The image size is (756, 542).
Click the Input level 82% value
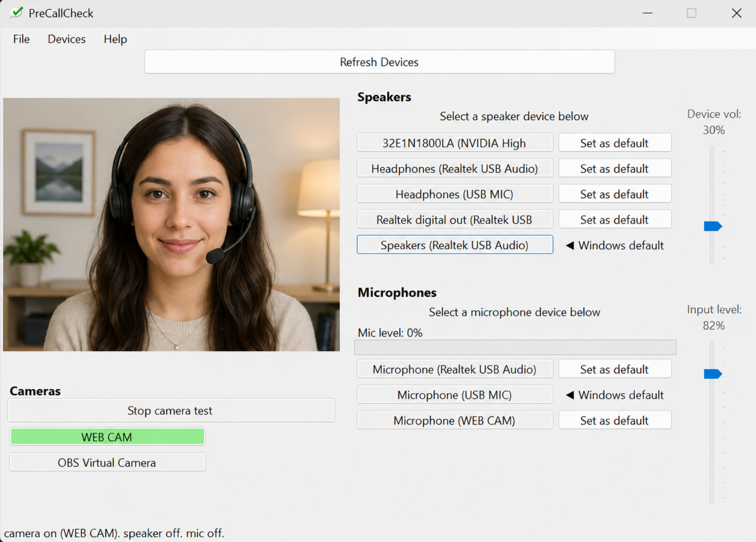click(714, 325)
